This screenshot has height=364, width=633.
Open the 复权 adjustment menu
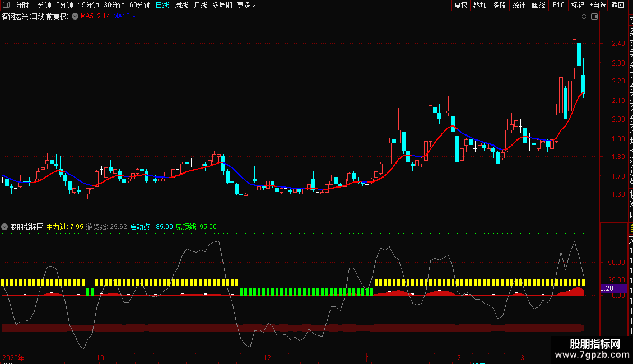pyautogui.click(x=460, y=5)
